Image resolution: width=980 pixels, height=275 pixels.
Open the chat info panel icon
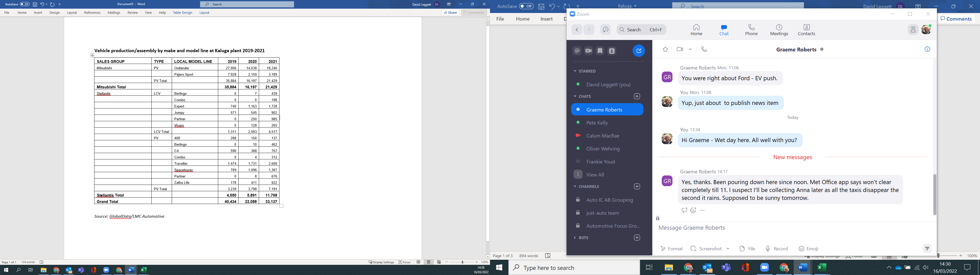click(x=927, y=49)
